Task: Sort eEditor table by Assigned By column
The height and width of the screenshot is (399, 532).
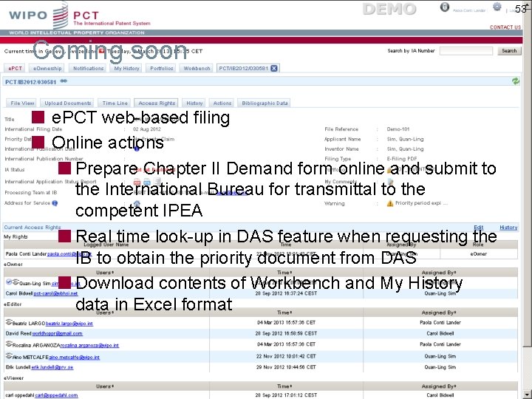Action: [439, 313]
